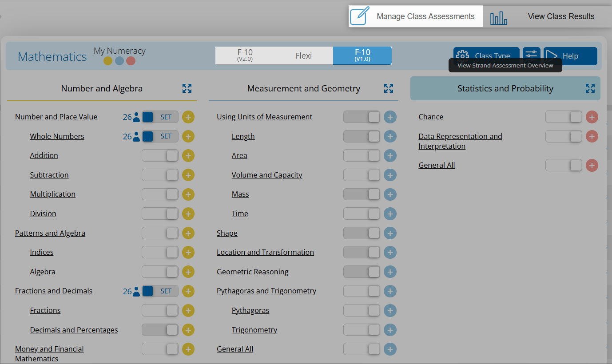Click the plus icon beside Time
Image resolution: width=612 pixels, height=364 pixels.
(x=390, y=214)
